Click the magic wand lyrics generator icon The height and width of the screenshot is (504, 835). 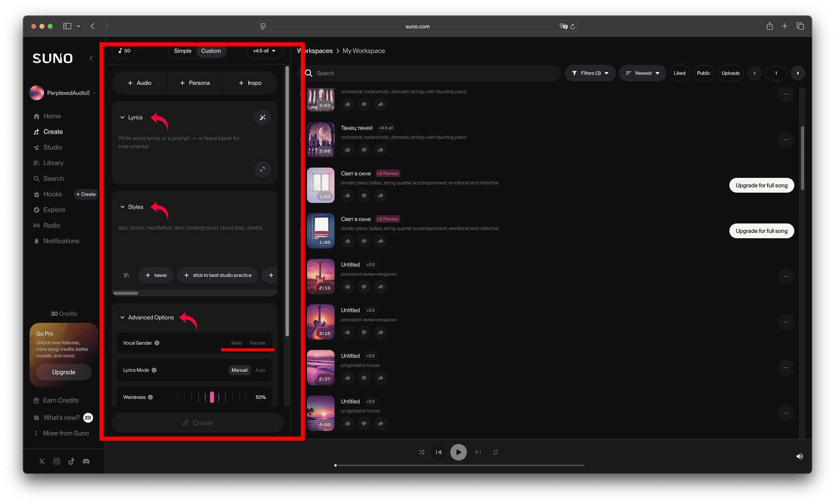263,117
